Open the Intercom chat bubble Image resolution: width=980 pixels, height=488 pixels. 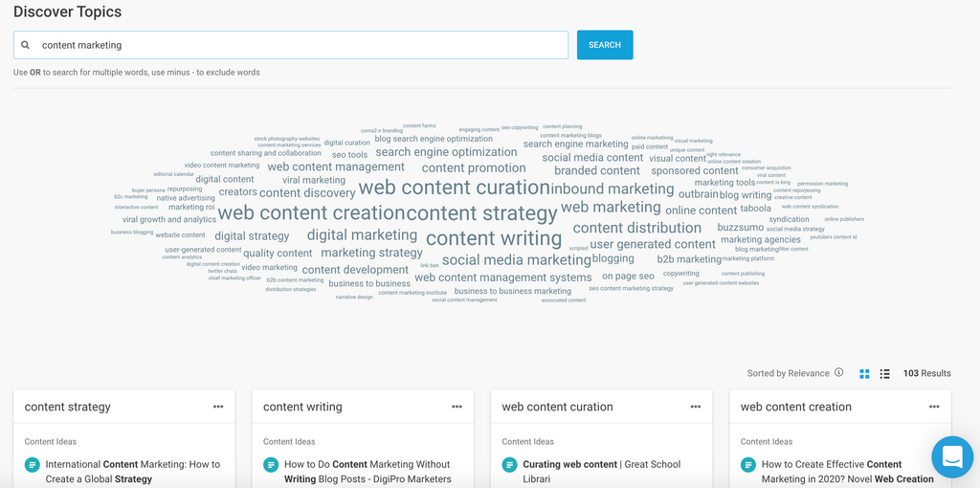[951, 456]
